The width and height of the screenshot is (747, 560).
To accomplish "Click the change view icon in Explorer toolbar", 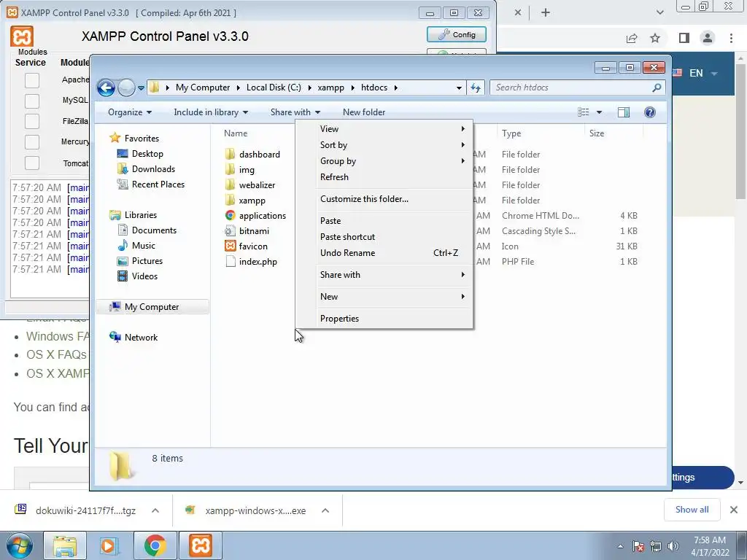I will point(584,112).
